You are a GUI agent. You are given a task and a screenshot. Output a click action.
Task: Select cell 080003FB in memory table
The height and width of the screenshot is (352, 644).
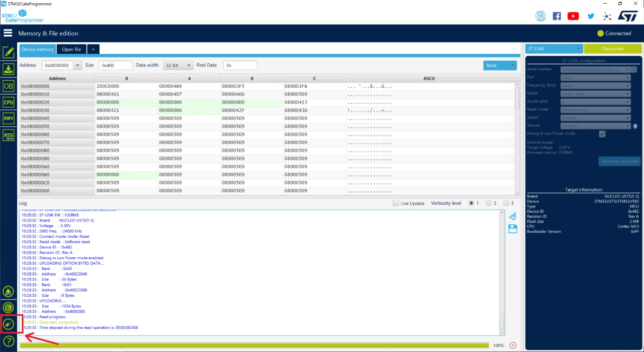(315, 86)
